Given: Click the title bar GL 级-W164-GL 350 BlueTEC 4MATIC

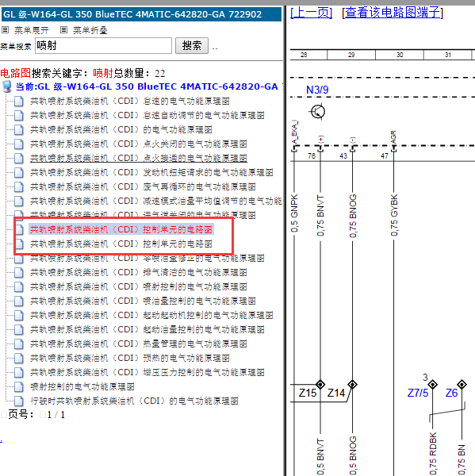Looking at the screenshot, I should (x=141, y=14).
